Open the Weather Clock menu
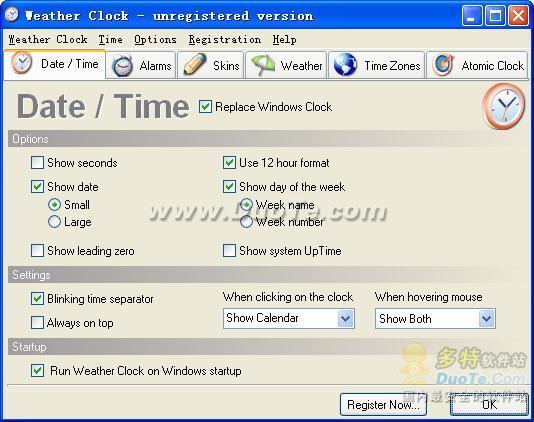534x422 pixels. pos(48,40)
